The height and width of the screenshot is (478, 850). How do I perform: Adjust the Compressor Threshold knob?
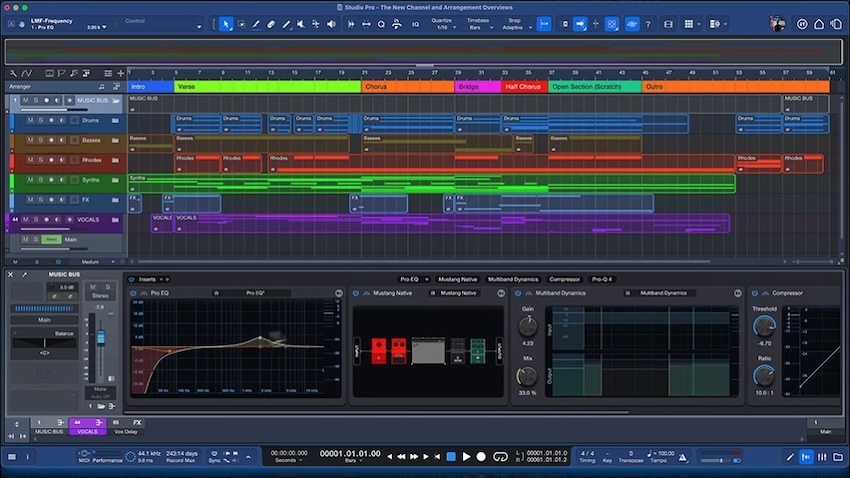click(x=764, y=327)
